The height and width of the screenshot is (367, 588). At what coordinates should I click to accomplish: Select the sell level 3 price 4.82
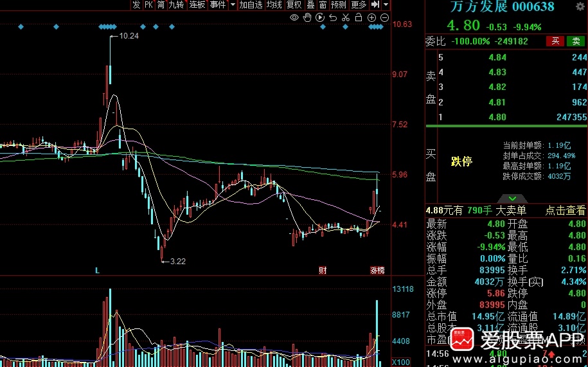click(497, 87)
